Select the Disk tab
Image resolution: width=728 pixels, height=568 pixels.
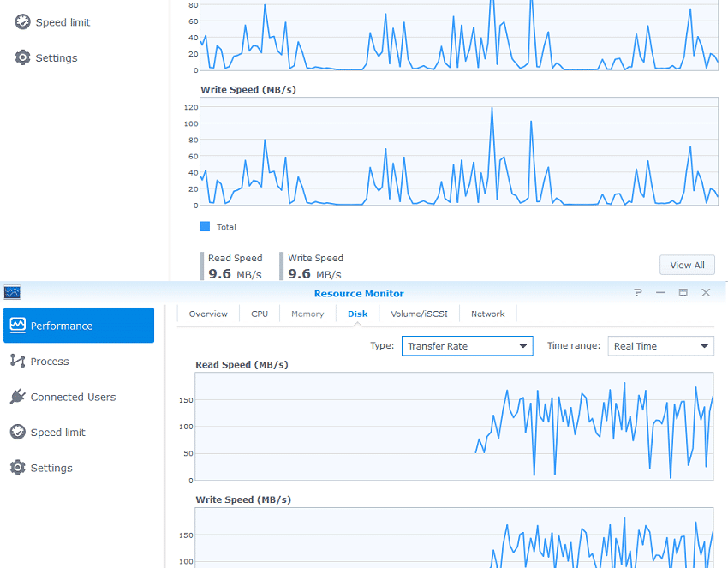[357, 314]
